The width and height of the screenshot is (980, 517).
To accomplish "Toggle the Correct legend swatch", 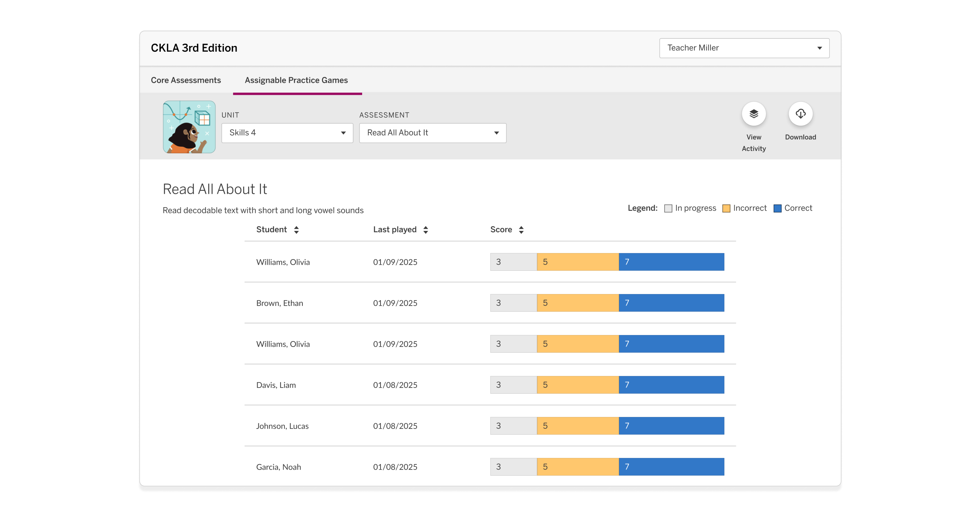I will 777,208.
